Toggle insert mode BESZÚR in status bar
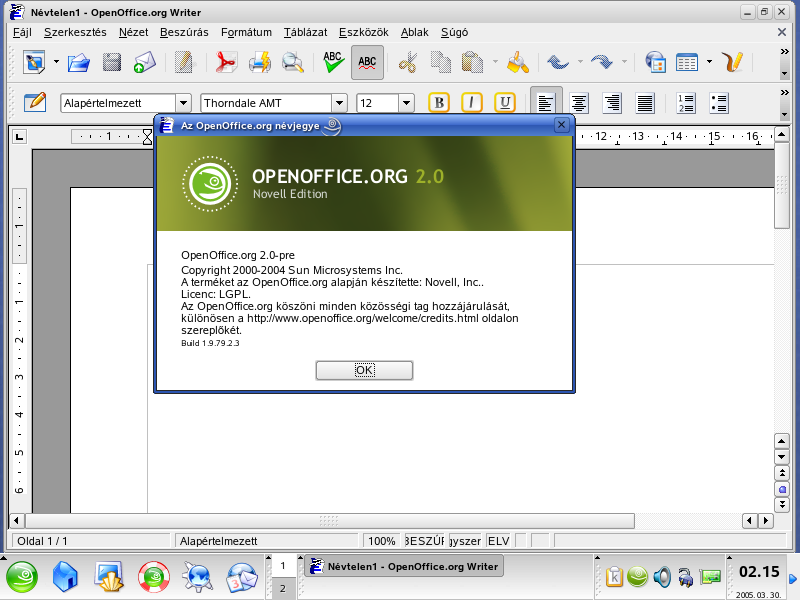800x600 pixels. [424, 541]
